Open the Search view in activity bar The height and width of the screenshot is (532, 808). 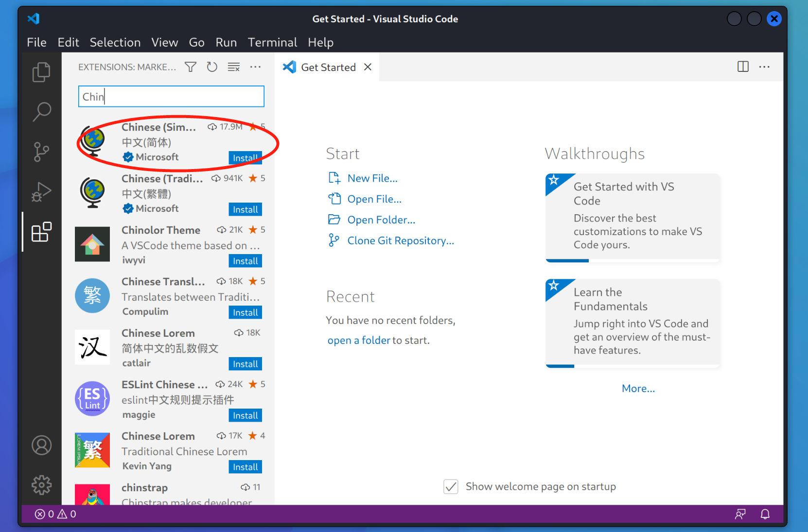click(41, 112)
